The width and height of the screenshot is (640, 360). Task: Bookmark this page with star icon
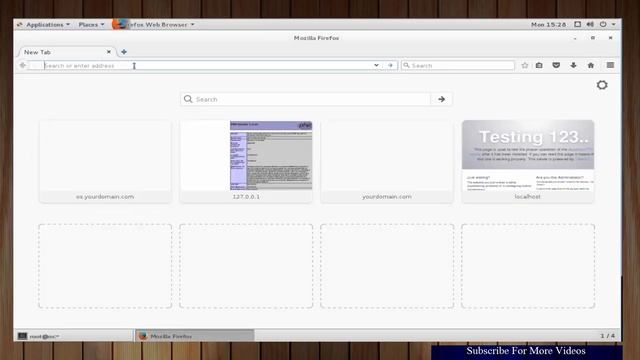(525, 65)
